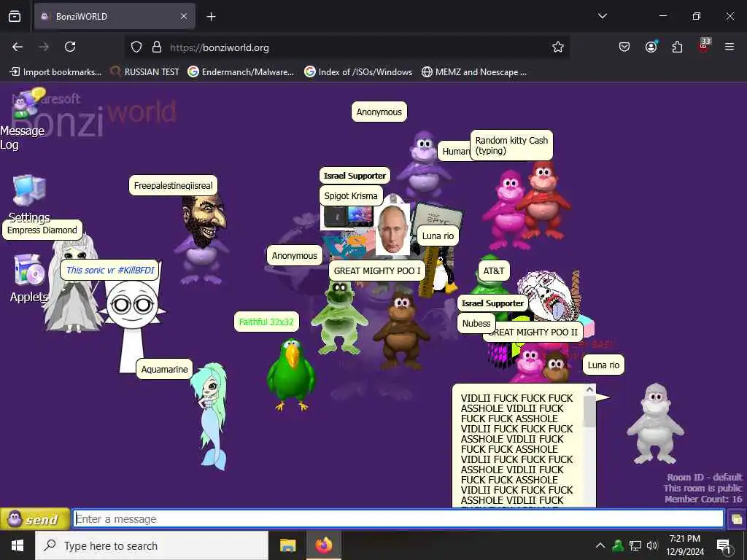Open a new browser tab
The width and height of the screenshot is (747, 560).
[211, 17]
